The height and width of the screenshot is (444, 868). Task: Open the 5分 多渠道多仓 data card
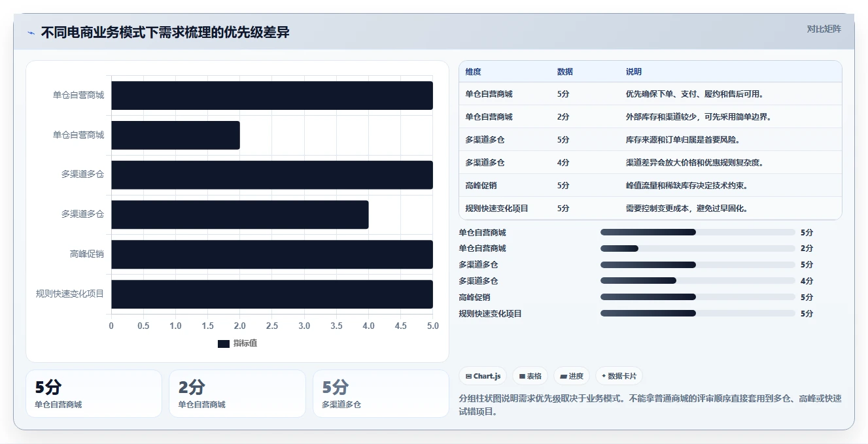click(x=381, y=394)
